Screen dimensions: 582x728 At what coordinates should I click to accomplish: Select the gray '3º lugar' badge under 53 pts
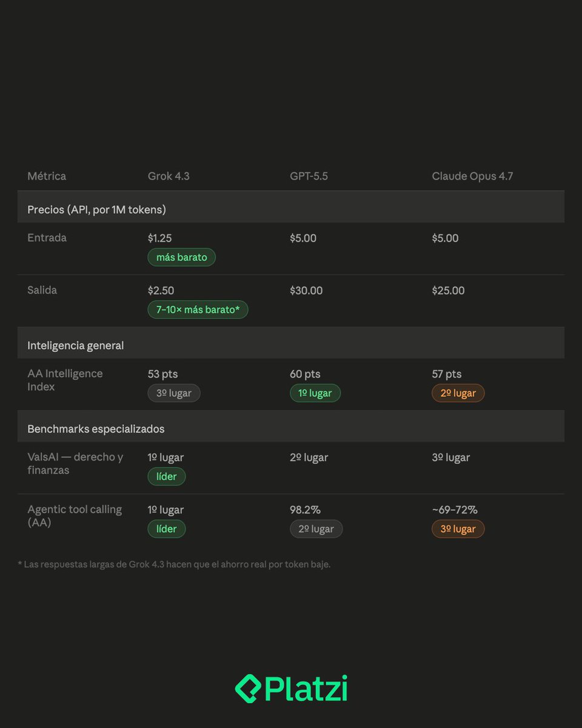[174, 393]
